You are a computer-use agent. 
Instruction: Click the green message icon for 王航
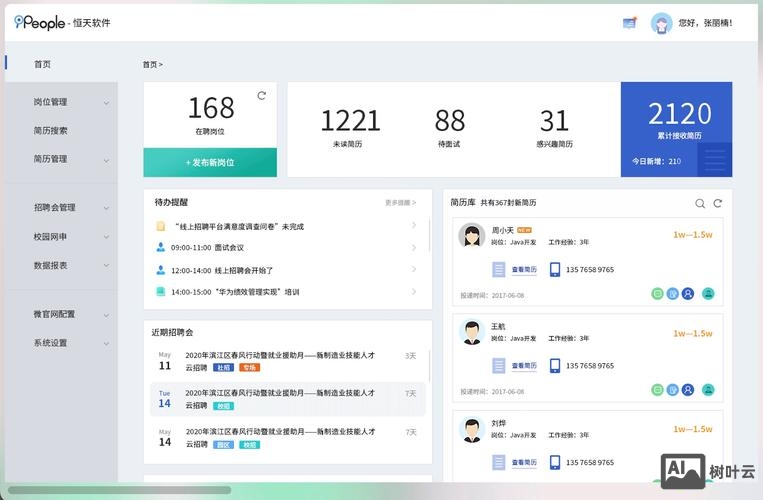657,390
